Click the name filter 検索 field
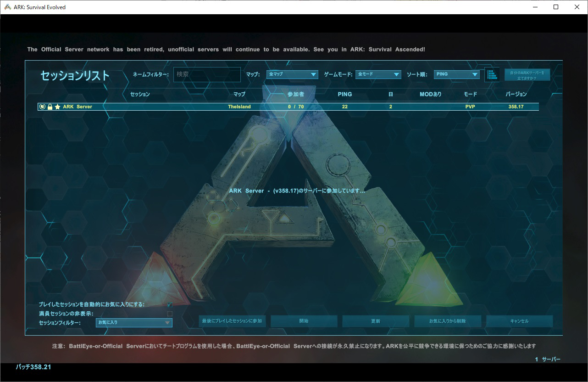Image resolution: width=588 pixels, height=382 pixels. (207, 74)
